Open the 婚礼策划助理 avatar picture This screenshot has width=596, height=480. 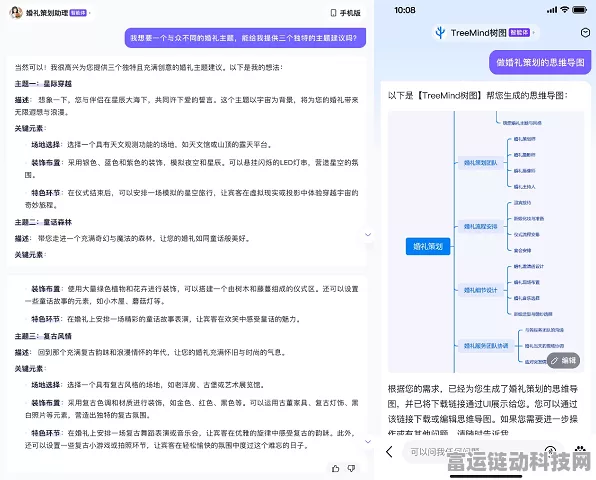click(x=16, y=13)
